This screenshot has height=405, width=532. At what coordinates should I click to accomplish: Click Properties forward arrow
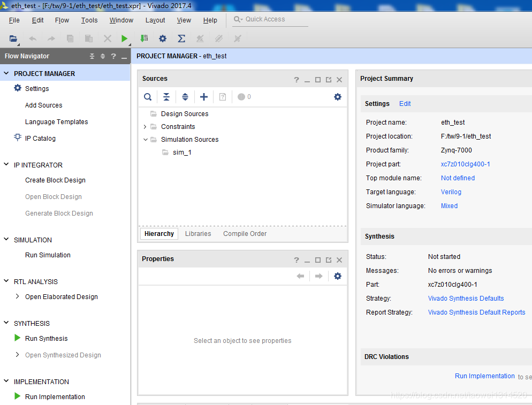coord(318,276)
